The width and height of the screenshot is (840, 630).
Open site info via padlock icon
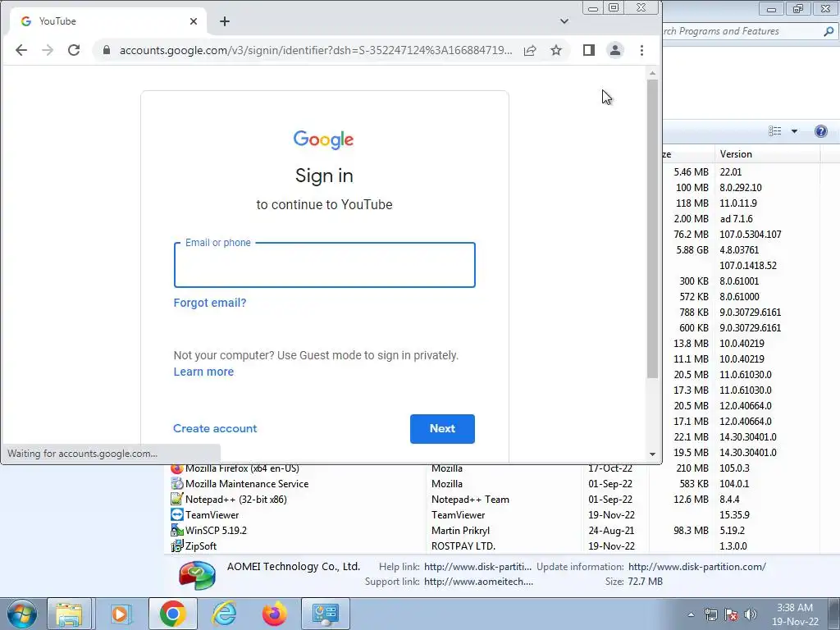(107, 50)
